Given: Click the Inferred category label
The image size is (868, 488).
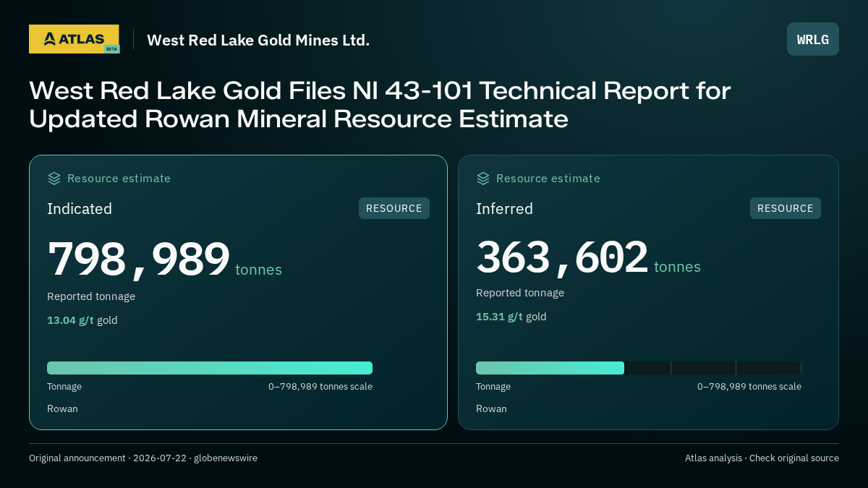Looking at the screenshot, I should 504,209.
